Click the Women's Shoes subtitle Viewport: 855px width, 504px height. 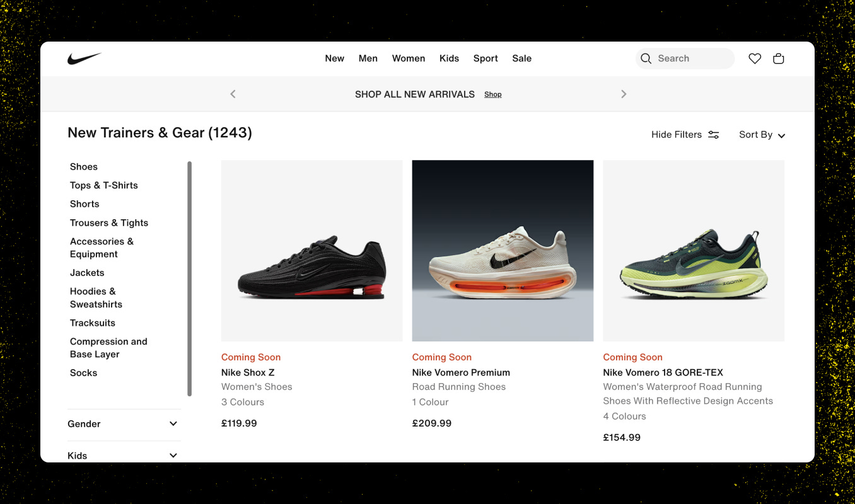click(257, 387)
